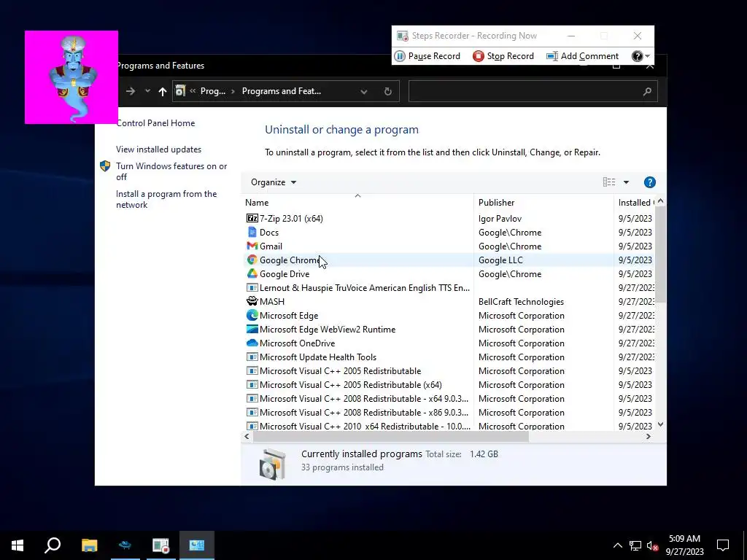Viewport: 747px width, 560px height.
Task: Click the Docs app icon
Action: [x=252, y=233]
